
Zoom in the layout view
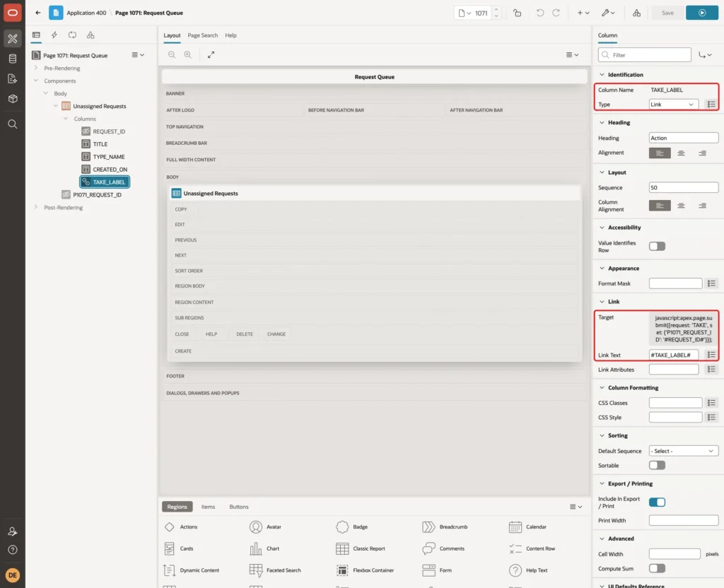click(188, 54)
